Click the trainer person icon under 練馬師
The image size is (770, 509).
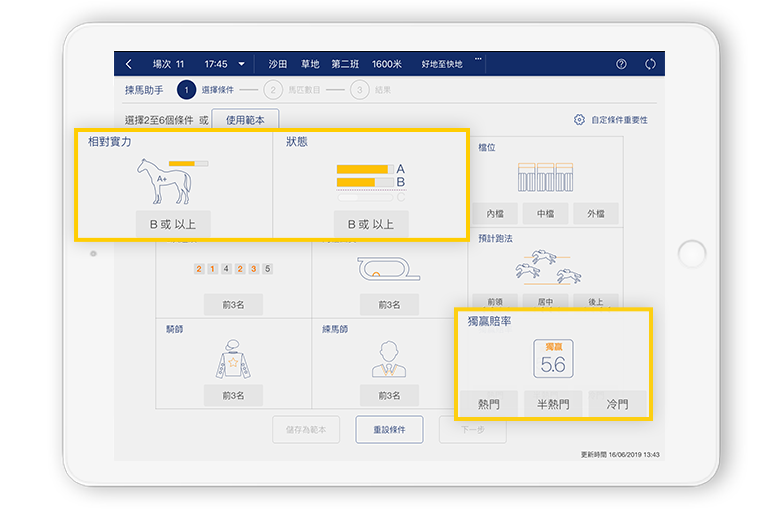click(388, 359)
